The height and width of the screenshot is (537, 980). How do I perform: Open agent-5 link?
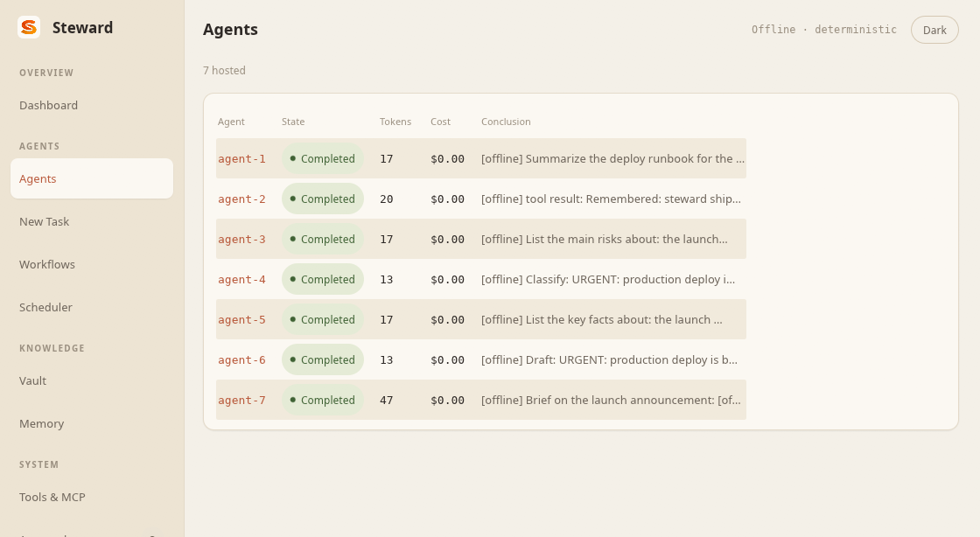coord(241,320)
